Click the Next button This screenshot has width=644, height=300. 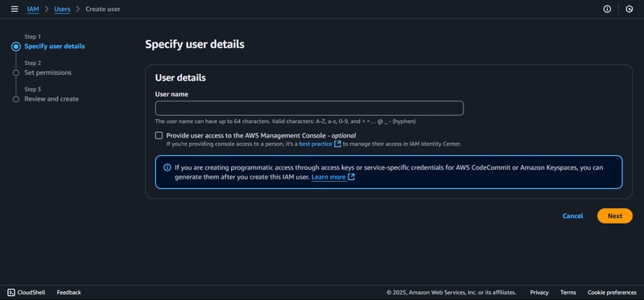click(x=614, y=216)
